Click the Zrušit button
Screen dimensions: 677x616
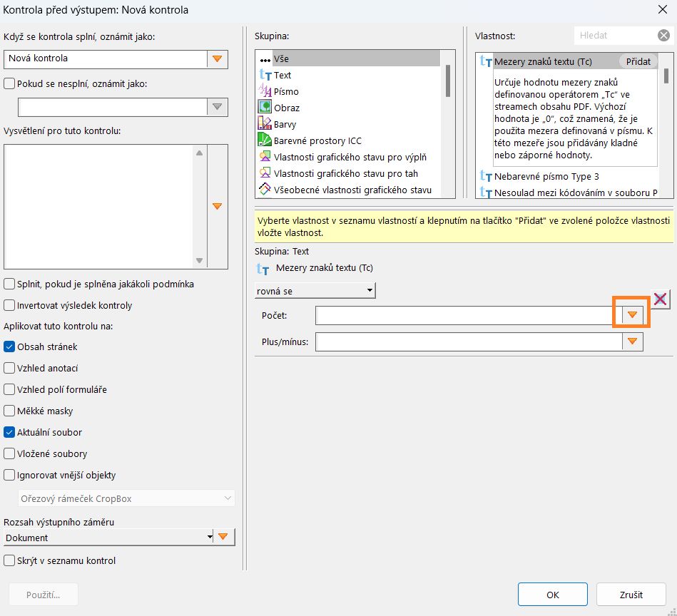point(631,595)
